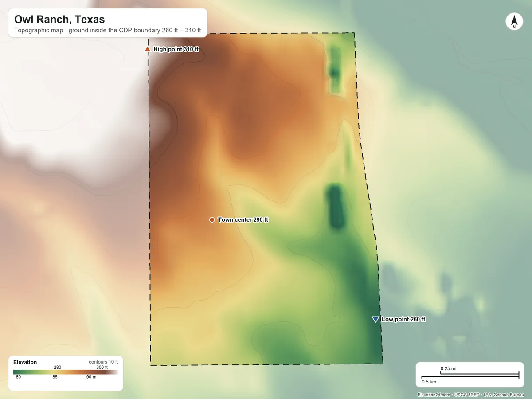532x399 pixels.
Task: Click the town center circle marker
Action: (x=212, y=220)
